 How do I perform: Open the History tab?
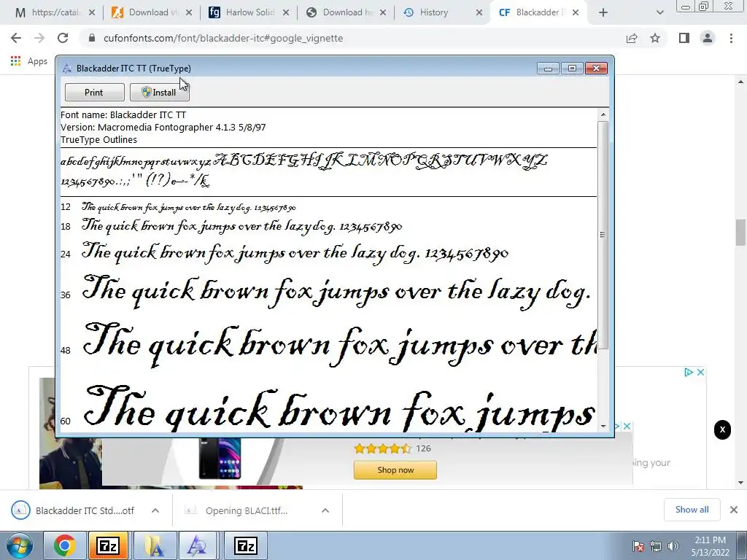pyautogui.click(x=433, y=12)
